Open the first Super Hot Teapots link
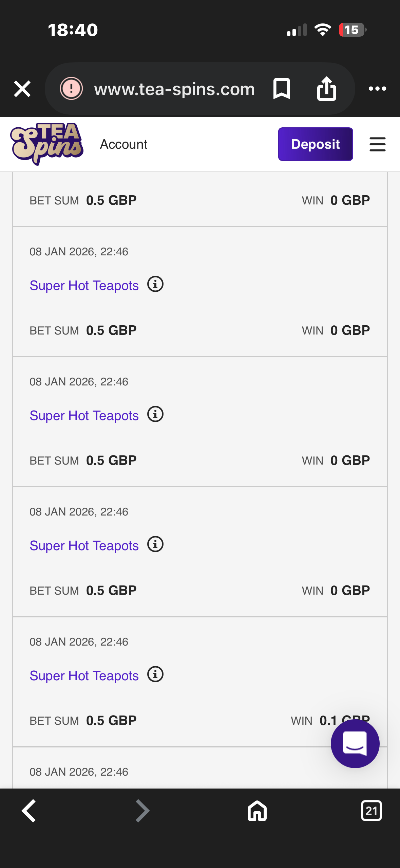This screenshot has width=400, height=868. (84, 286)
